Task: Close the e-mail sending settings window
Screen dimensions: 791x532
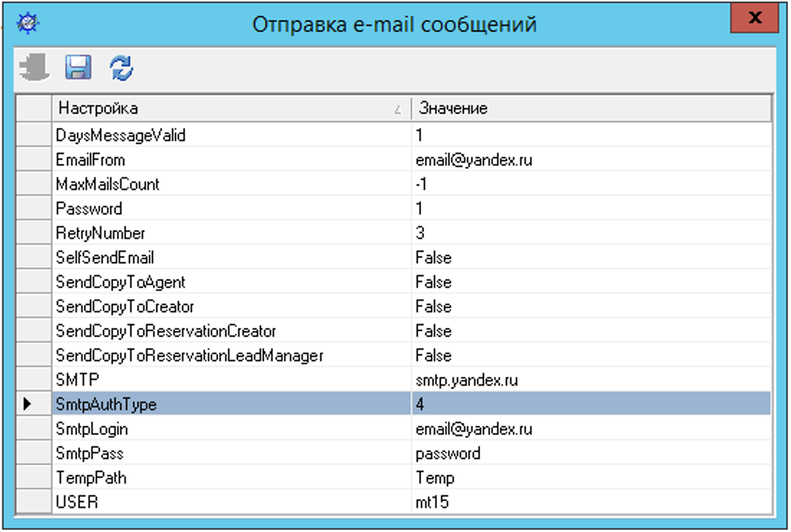Action: click(x=754, y=19)
